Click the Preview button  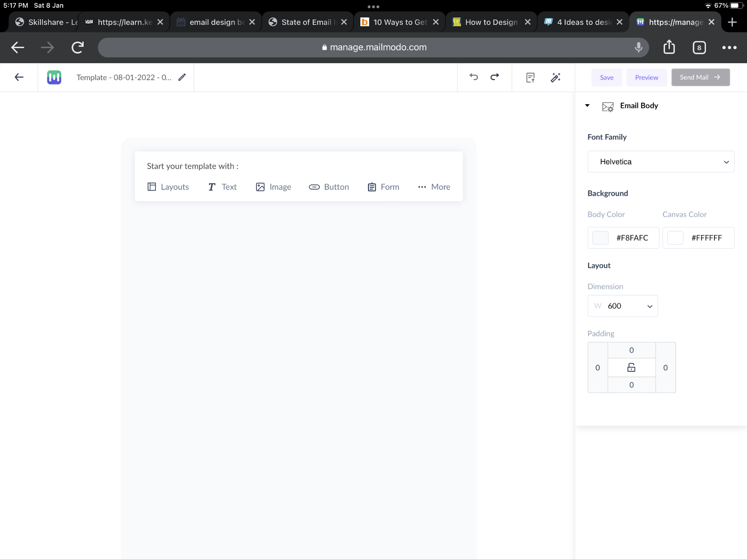pyautogui.click(x=646, y=77)
